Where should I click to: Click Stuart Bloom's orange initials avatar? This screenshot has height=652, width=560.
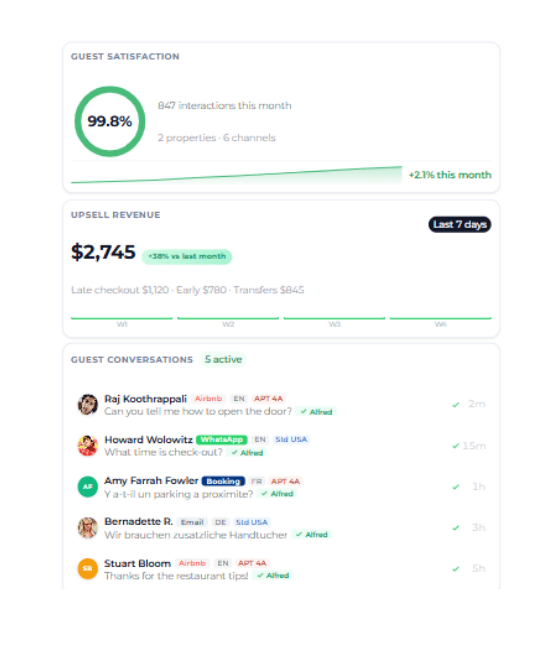pos(88,568)
